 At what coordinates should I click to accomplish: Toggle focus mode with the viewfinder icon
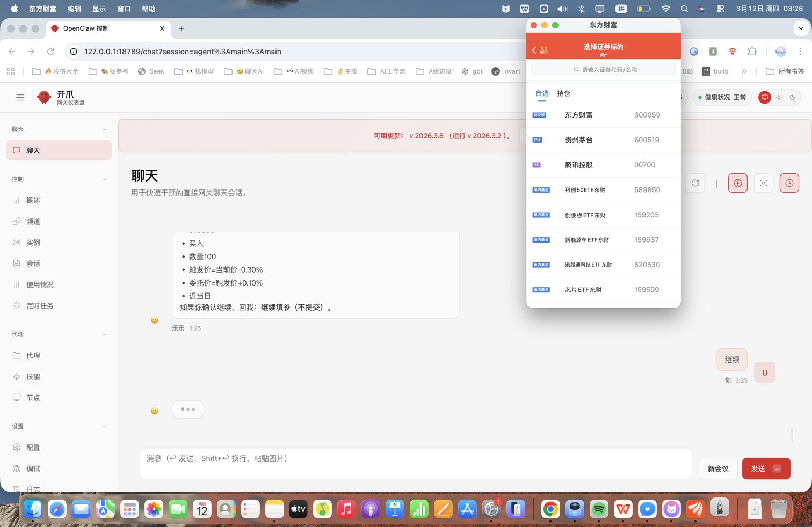click(x=763, y=183)
